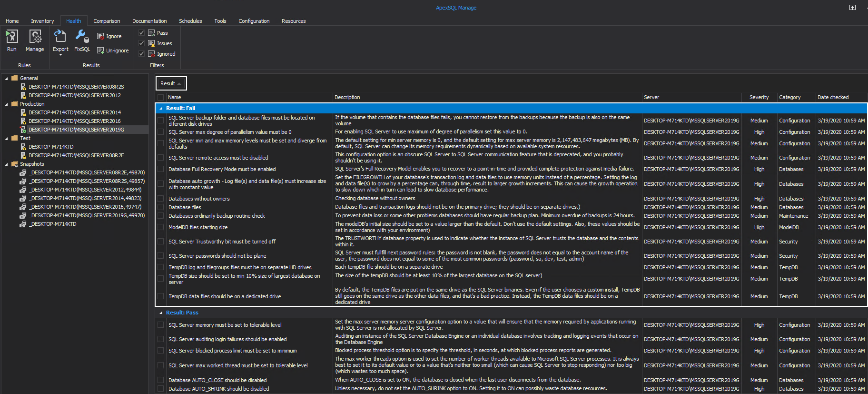868x394 pixels.
Task: Collapse the Snapshots tree node
Action: (7, 164)
